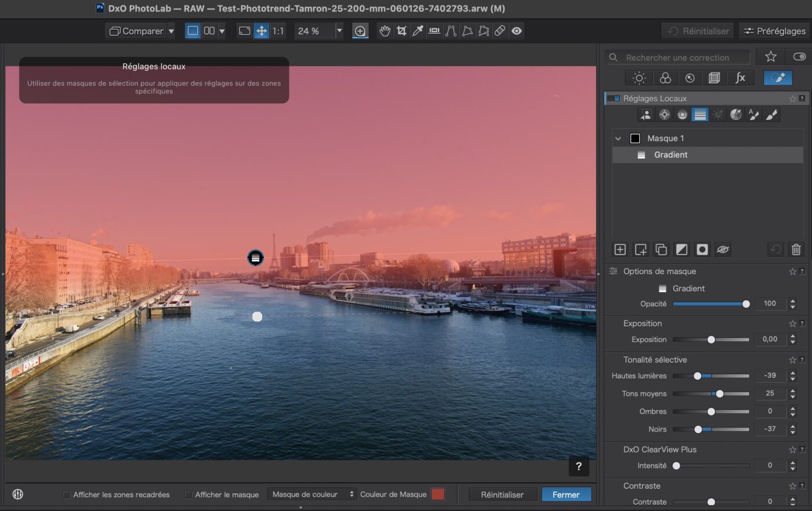Activate the repair bandage tool

500,31
